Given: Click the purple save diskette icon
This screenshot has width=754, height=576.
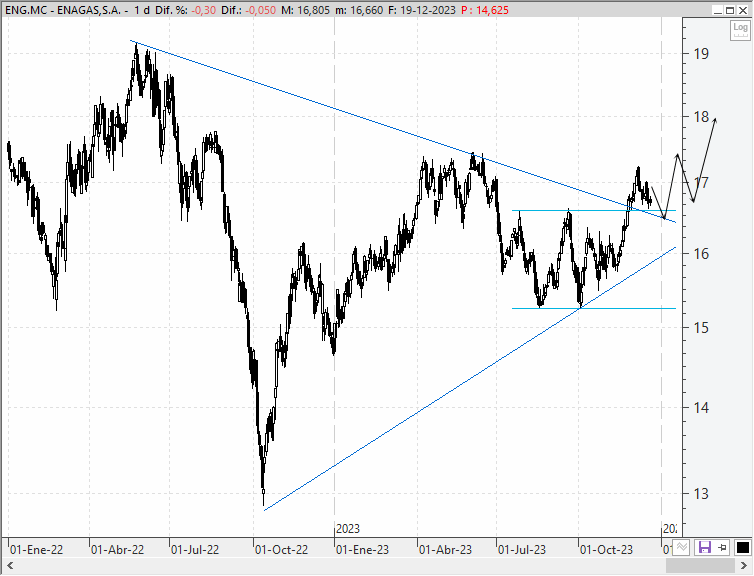Looking at the screenshot, I should pos(704,547).
